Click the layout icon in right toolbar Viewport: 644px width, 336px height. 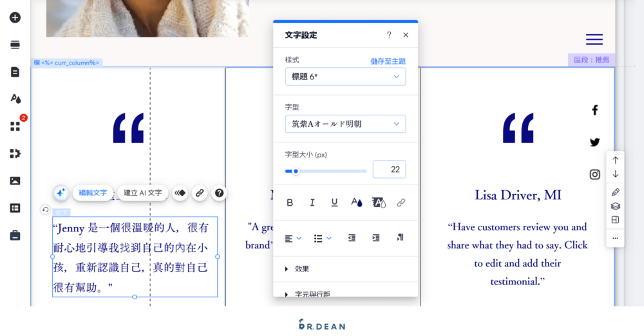point(615,220)
